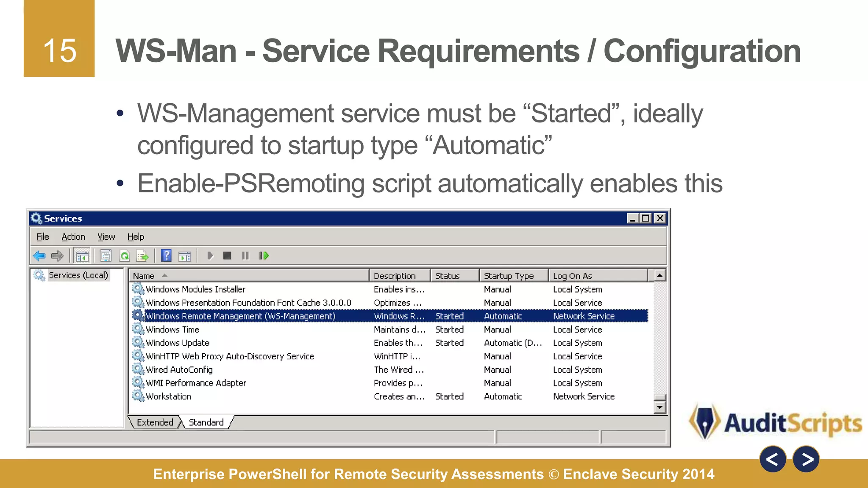Click gear icon beside Workstation
Viewport: 868px width, 488px height.
pyautogui.click(x=138, y=396)
